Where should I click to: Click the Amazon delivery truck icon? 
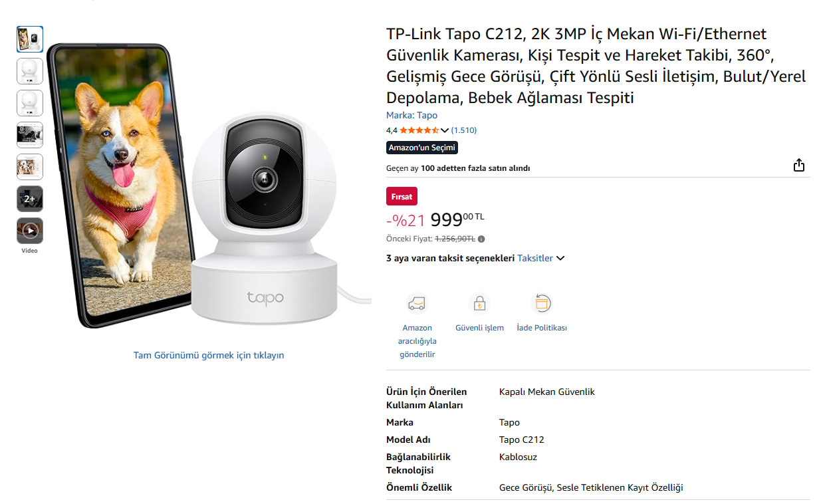417,304
